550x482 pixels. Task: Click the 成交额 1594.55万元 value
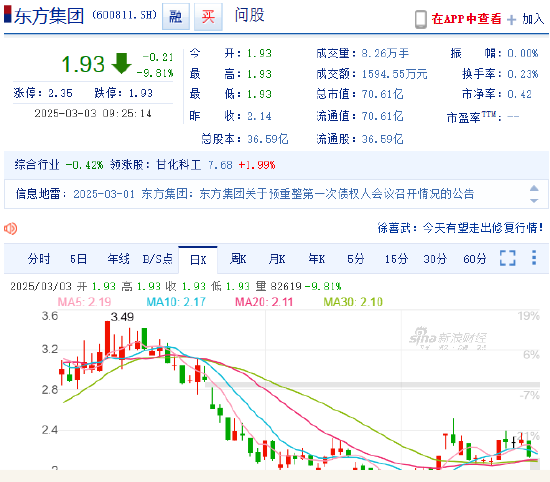(394, 74)
